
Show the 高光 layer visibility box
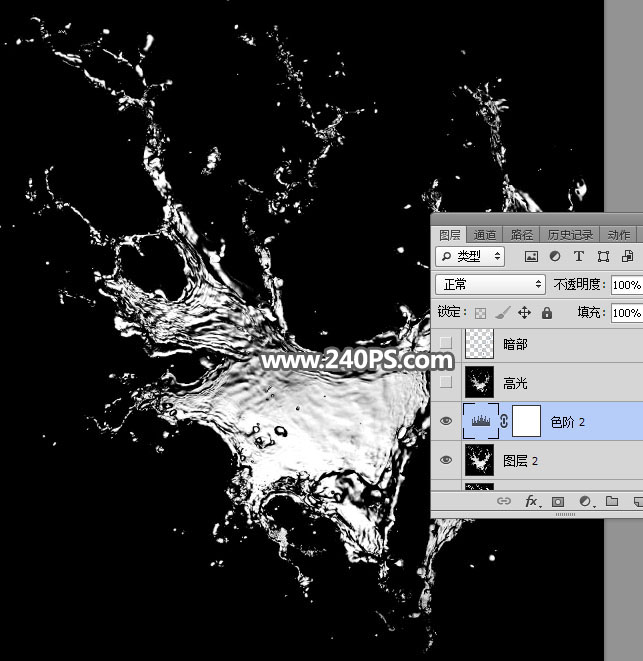point(446,382)
